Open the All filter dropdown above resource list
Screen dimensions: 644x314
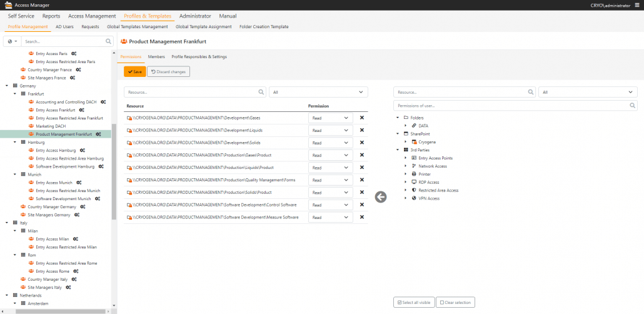pyautogui.click(x=318, y=92)
